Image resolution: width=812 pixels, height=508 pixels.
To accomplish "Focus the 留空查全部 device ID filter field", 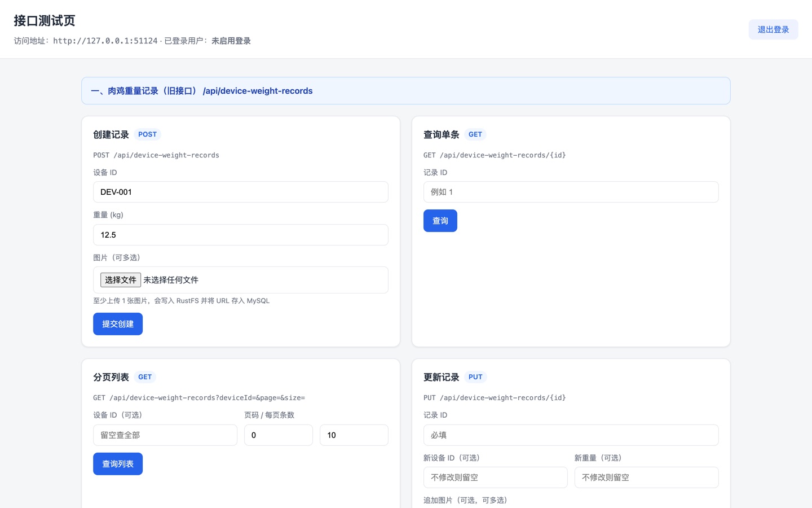I will point(165,435).
